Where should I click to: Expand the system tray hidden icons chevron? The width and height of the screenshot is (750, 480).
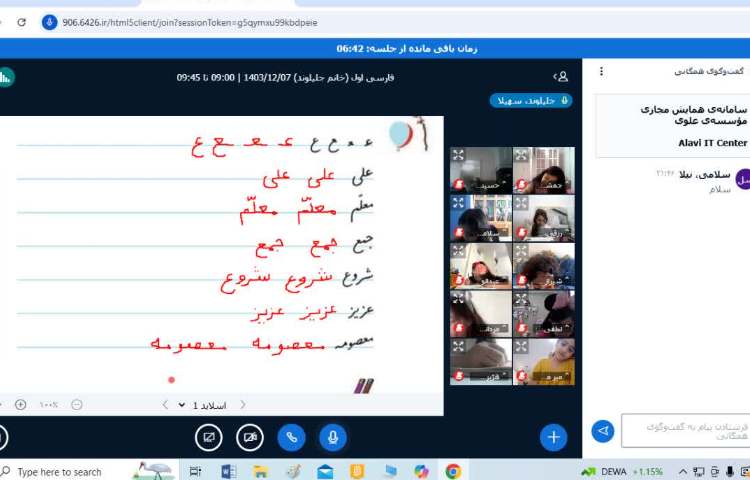click(x=683, y=472)
